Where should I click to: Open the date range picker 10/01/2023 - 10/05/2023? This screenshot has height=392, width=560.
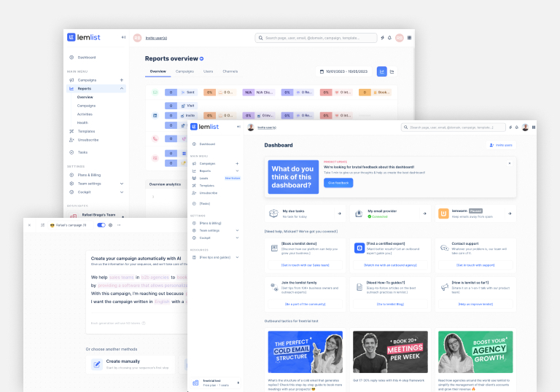pos(343,71)
